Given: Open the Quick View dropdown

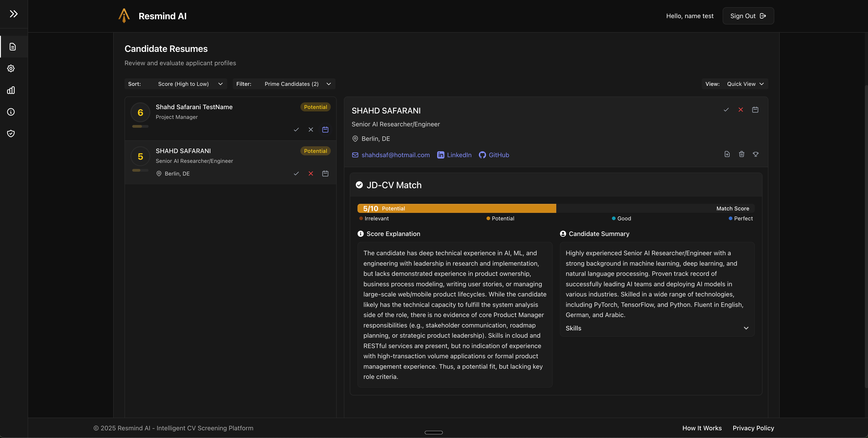Looking at the screenshot, I should 745,84.
